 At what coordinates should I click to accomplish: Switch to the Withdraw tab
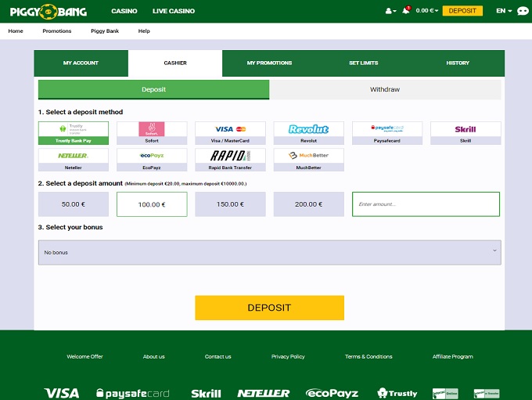(385, 89)
